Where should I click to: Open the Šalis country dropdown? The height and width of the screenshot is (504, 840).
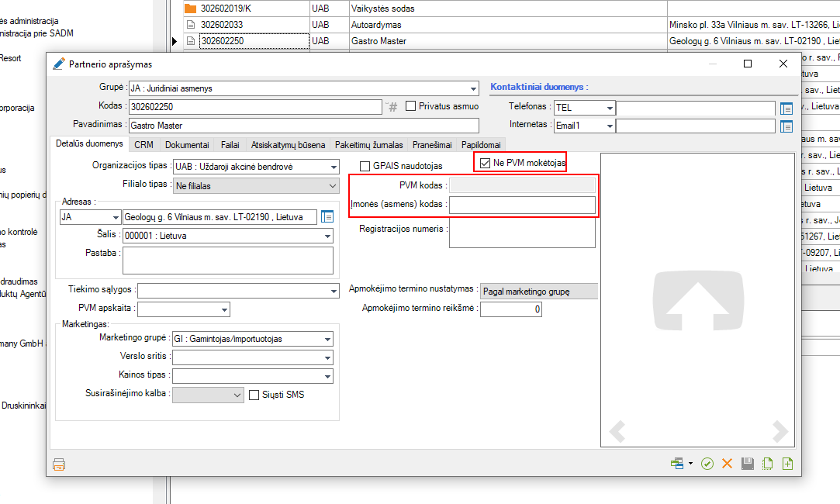tap(327, 236)
